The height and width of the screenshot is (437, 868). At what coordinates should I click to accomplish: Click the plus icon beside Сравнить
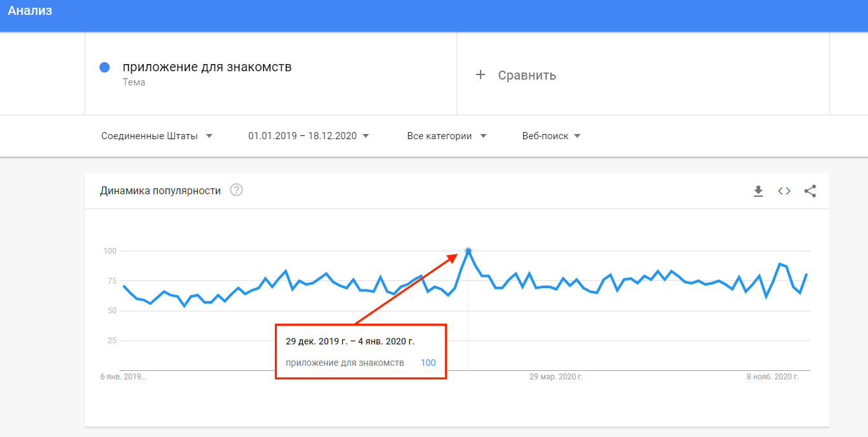click(481, 75)
